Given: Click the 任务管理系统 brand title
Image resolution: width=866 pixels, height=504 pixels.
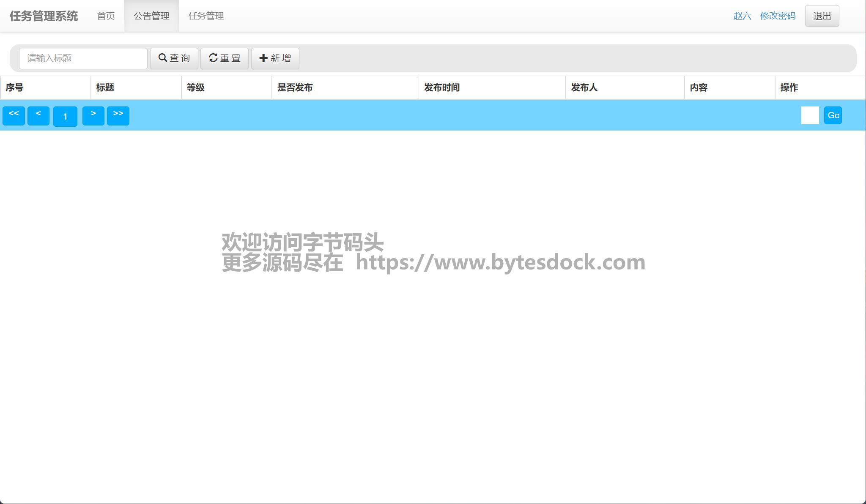Looking at the screenshot, I should [x=44, y=16].
